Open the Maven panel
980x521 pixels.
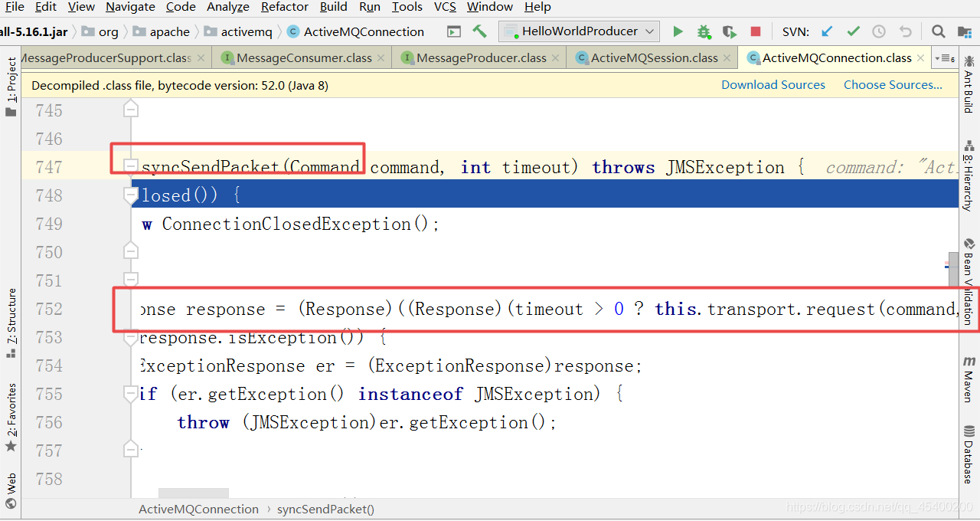pos(969,379)
